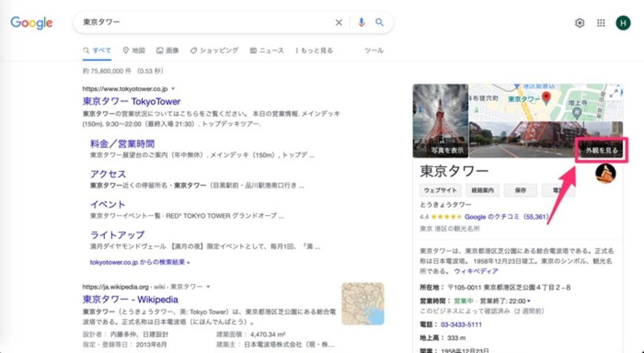Open the アクセス sitelink
Image resolution: width=644 pixels, height=353 pixels.
[x=108, y=174]
